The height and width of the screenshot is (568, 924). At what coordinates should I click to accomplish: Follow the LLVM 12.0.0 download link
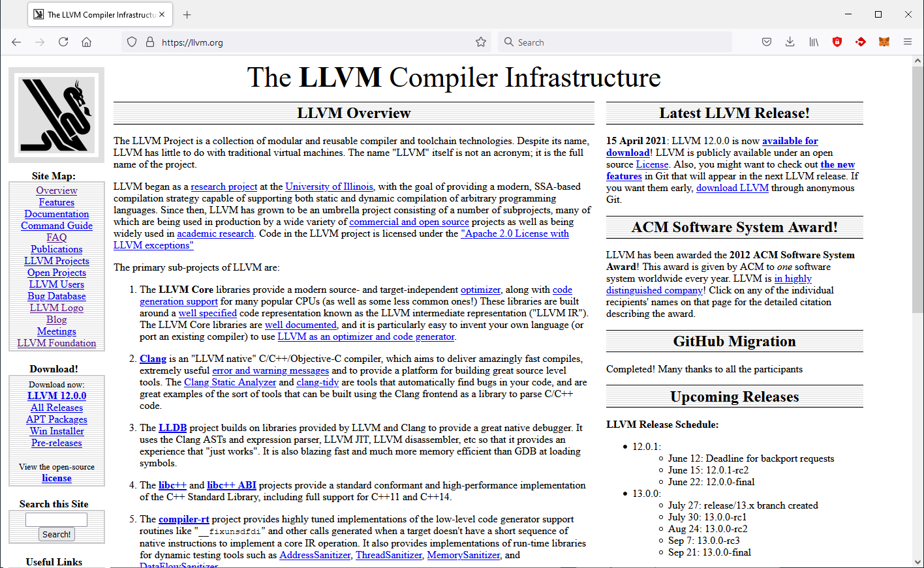coord(56,395)
